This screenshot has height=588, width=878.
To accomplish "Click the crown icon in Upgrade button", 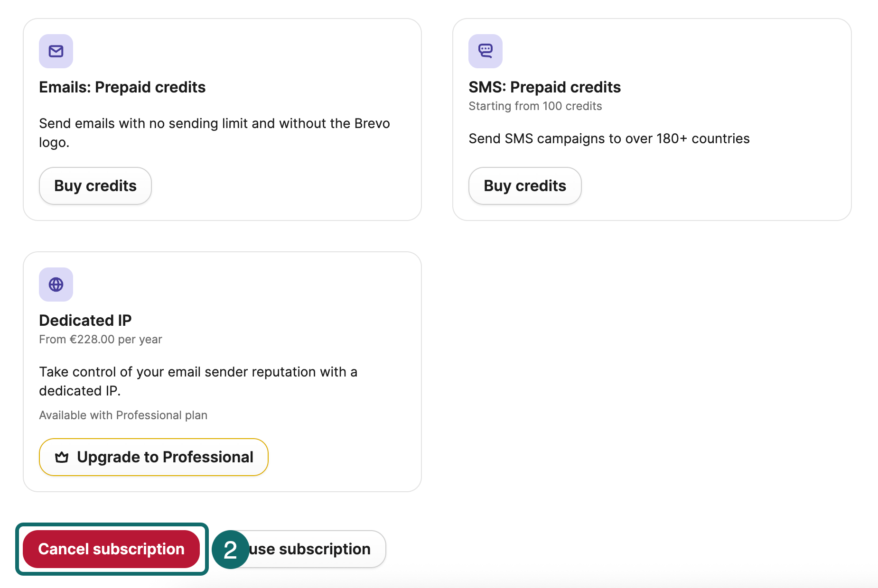I will click(x=62, y=457).
